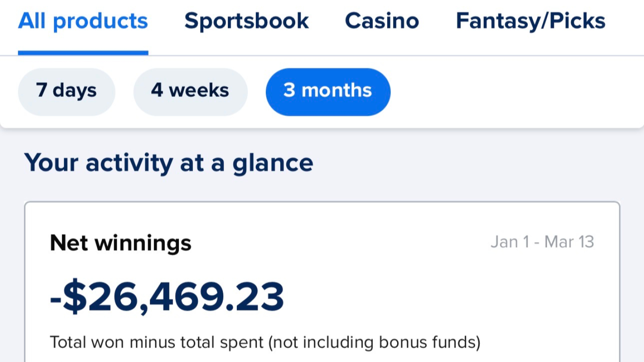The image size is (644, 362).
Task: Click the Net winnings label
Action: coord(120,243)
